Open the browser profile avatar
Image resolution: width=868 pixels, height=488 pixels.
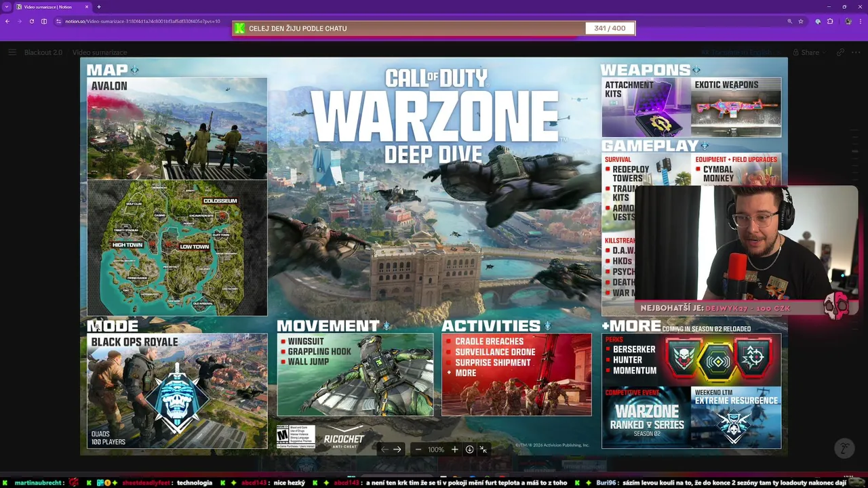coord(848,21)
